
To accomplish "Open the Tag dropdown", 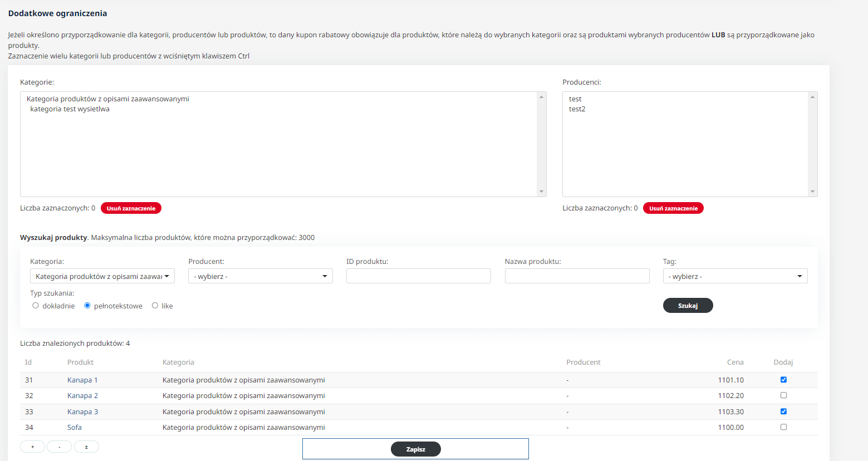I will click(x=735, y=276).
